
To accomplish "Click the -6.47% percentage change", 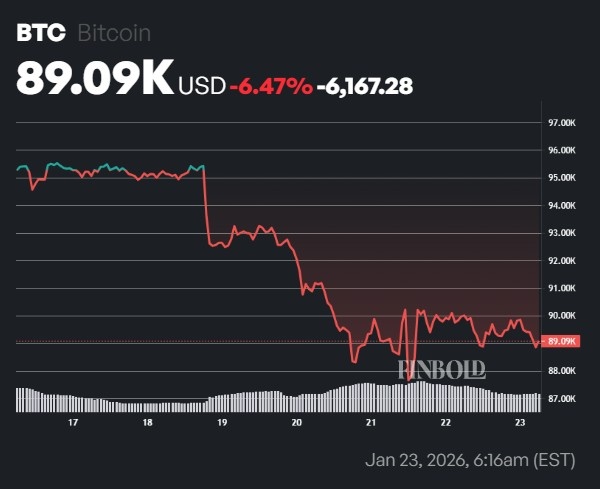I will tap(270, 86).
